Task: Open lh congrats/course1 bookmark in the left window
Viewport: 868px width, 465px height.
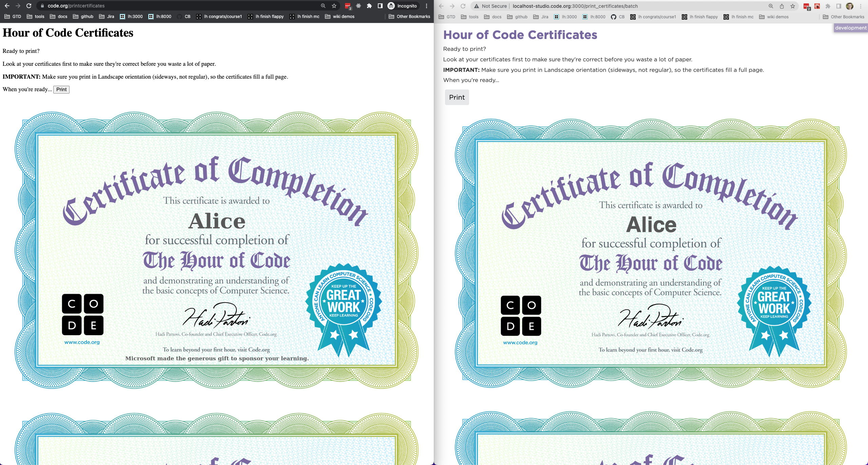Action: click(x=219, y=16)
